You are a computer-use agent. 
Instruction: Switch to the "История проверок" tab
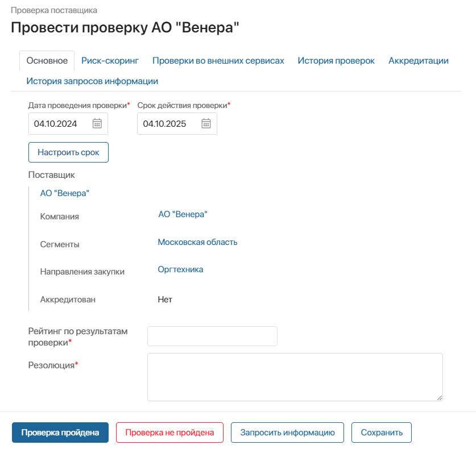click(336, 60)
